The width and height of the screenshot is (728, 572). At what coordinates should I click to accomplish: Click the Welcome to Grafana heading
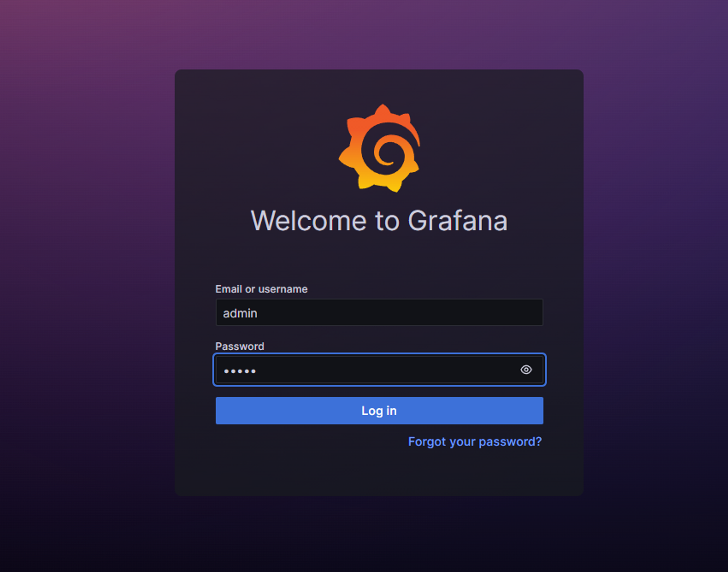(379, 221)
